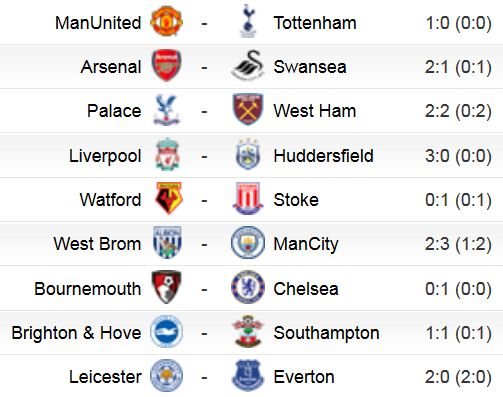503x397 pixels.
Task: Select the Stoke team name
Action: (x=296, y=200)
